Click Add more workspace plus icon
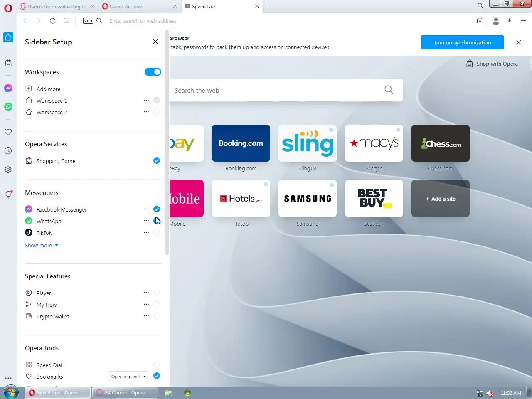Screen dimensions: 532x399 tap(29, 89)
